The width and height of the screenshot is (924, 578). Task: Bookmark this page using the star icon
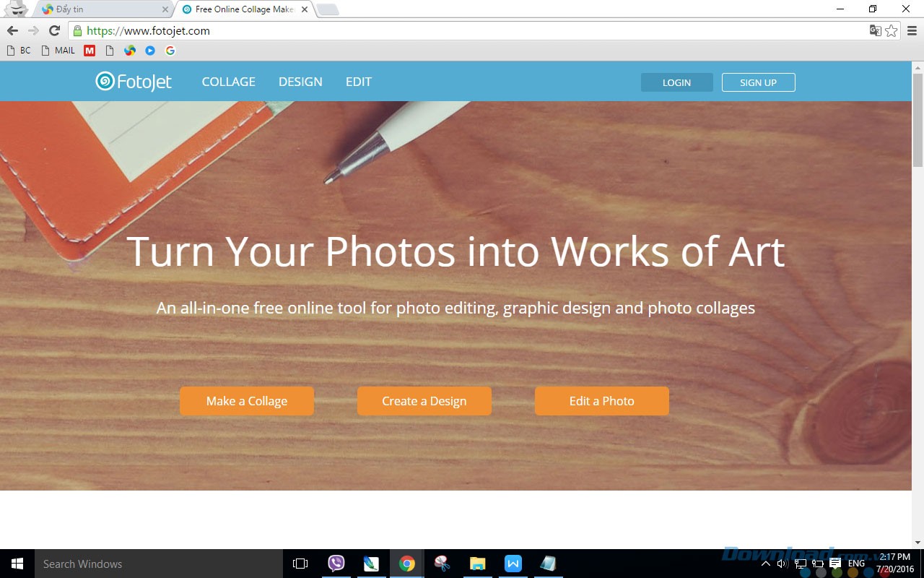pyautogui.click(x=892, y=31)
